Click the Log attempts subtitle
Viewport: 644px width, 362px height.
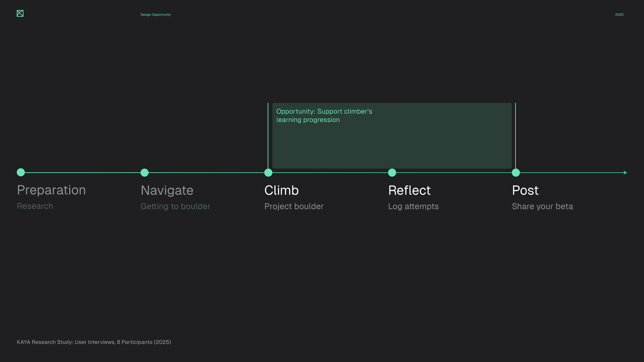tap(413, 206)
